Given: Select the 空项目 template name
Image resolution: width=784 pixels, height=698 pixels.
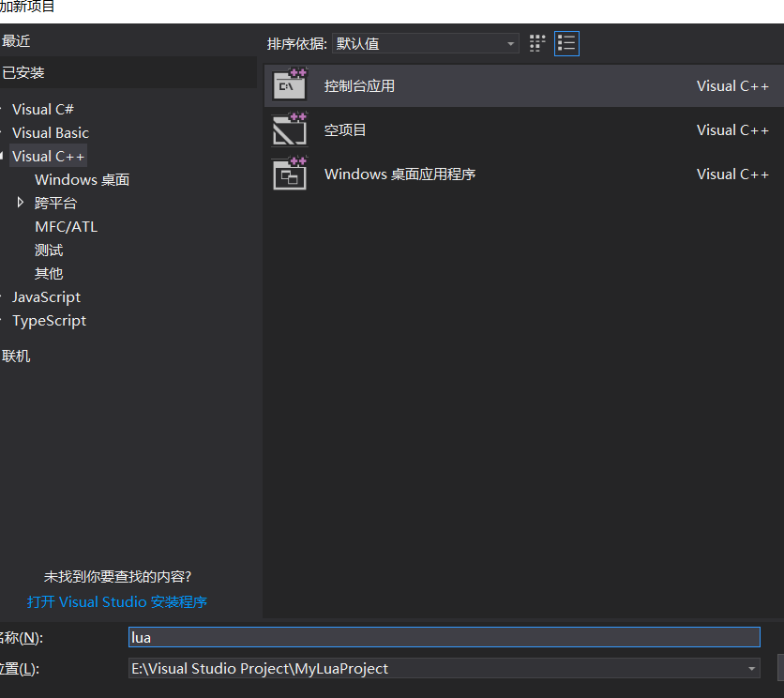Looking at the screenshot, I should tap(345, 130).
